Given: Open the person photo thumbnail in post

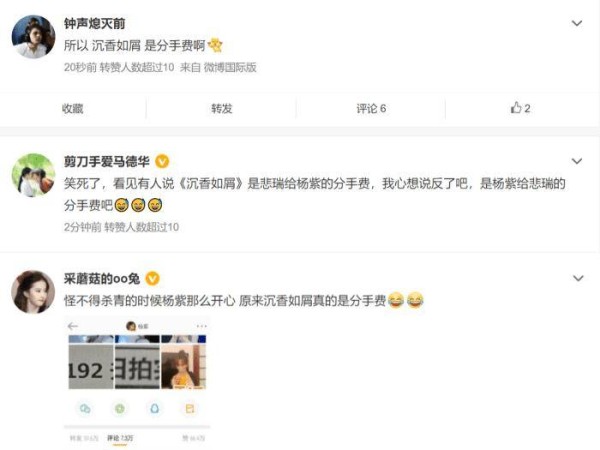Looking at the screenshot, I should point(184,362).
